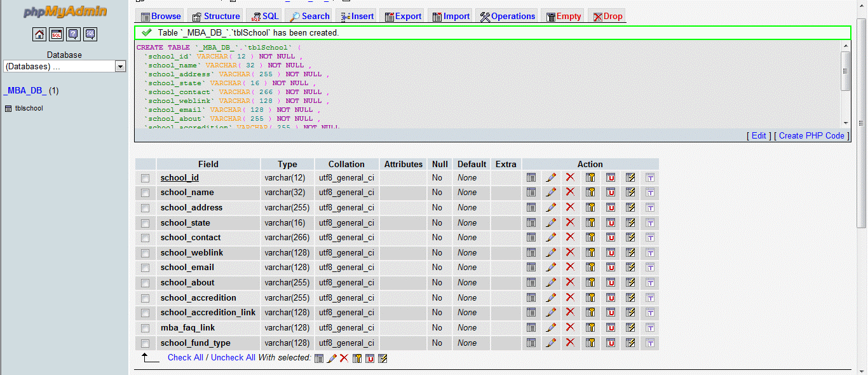Viewport: 868px width, 375px height.
Task: Click With selected index icon
Action: click(x=383, y=358)
